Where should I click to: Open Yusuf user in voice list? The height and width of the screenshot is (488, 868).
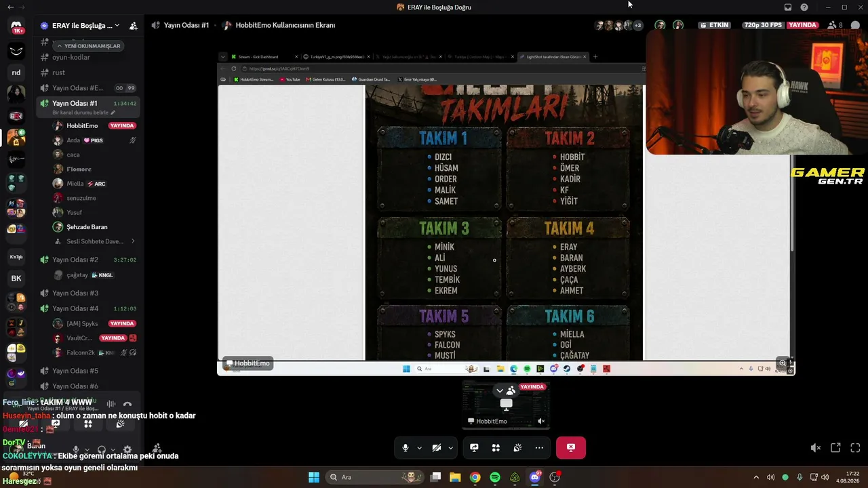[74, 212]
